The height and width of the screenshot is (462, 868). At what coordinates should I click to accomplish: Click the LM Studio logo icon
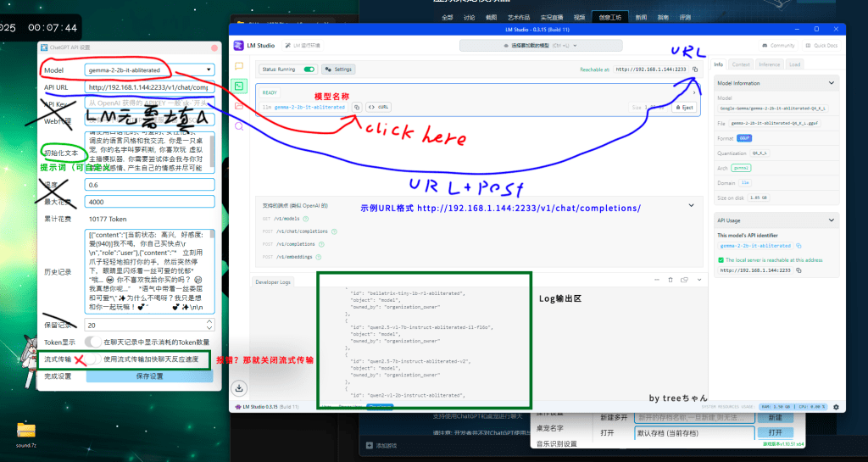click(x=238, y=46)
